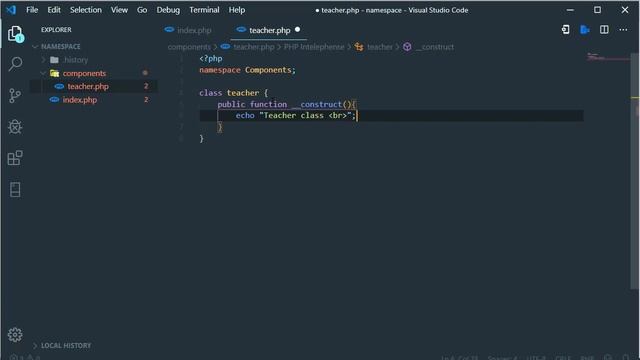
Task: Click the EXPLORER panel title
Action: (56, 30)
